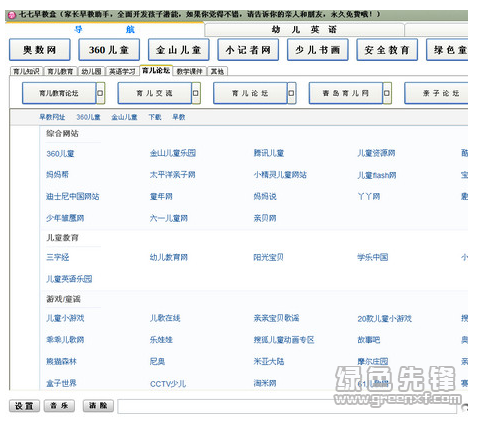The height and width of the screenshot is (424, 483).
Task: Open the 米亚大陆 link
Action: coord(269,362)
